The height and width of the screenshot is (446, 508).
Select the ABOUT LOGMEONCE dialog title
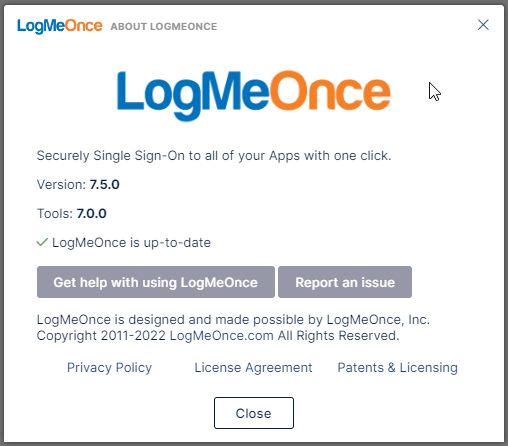(164, 26)
